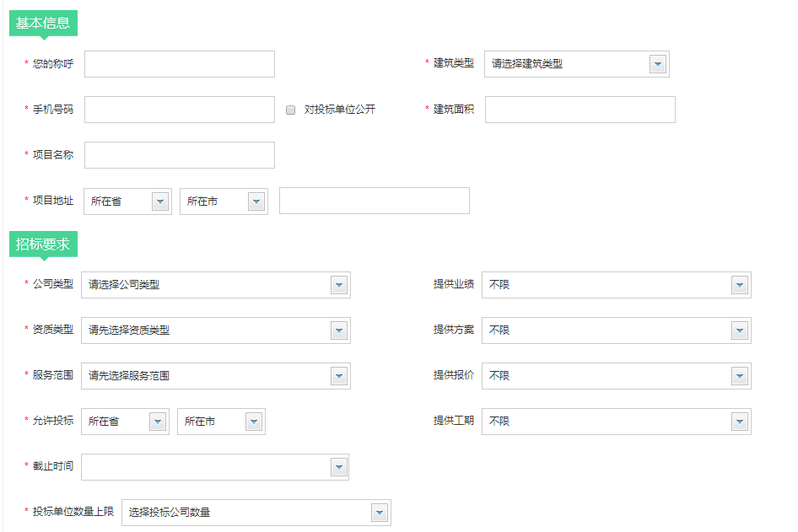Image resolution: width=798 pixels, height=532 pixels.
Task: Open the 截止时间 picker
Action: (214, 467)
